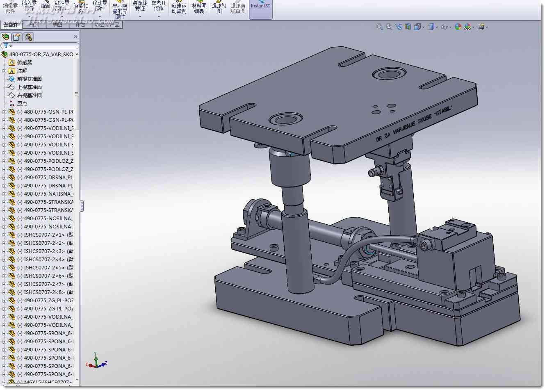Select the 右视基准面 tree item
Image resolution: width=547 pixels, height=392 pixels.
30,96
